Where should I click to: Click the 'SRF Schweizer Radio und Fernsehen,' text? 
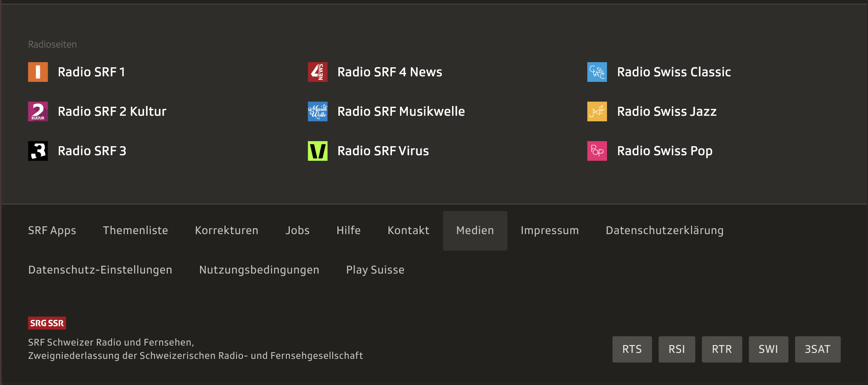coord(111,342)
